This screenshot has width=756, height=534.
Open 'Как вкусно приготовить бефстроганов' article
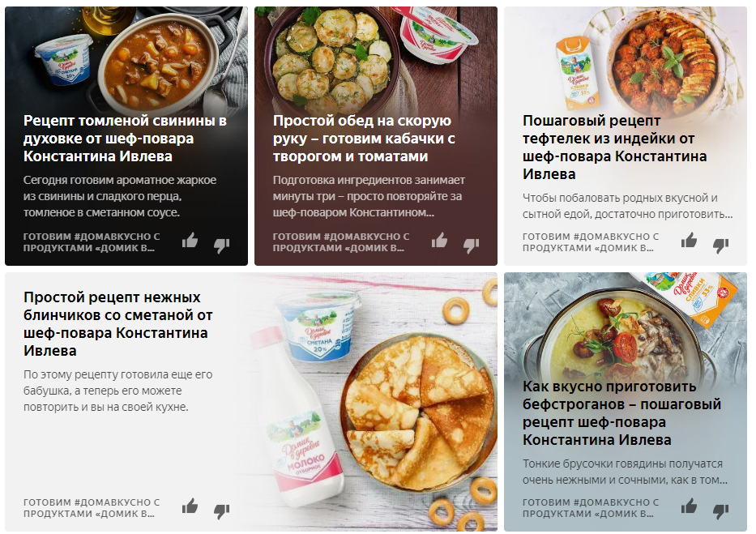point(622,413)
